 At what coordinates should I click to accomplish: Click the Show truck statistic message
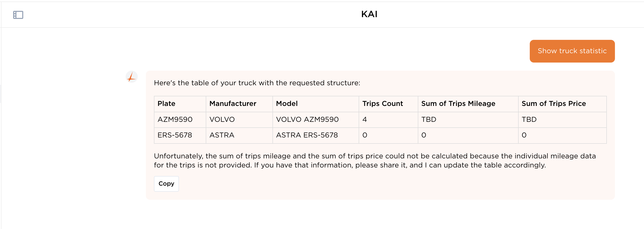tap(572, 51)
